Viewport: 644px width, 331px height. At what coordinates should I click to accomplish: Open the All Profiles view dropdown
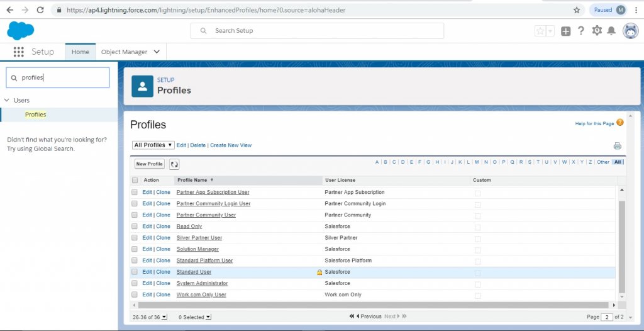point(153,145)
